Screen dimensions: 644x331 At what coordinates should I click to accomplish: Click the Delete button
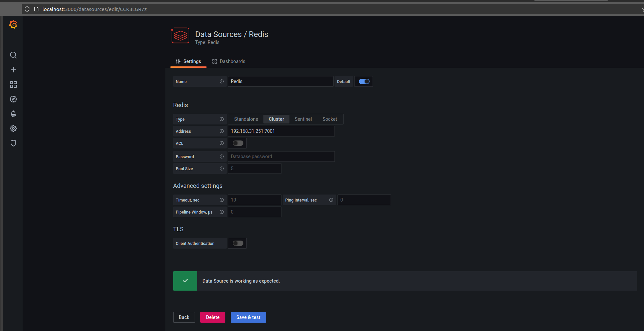[x=213, y=317]
